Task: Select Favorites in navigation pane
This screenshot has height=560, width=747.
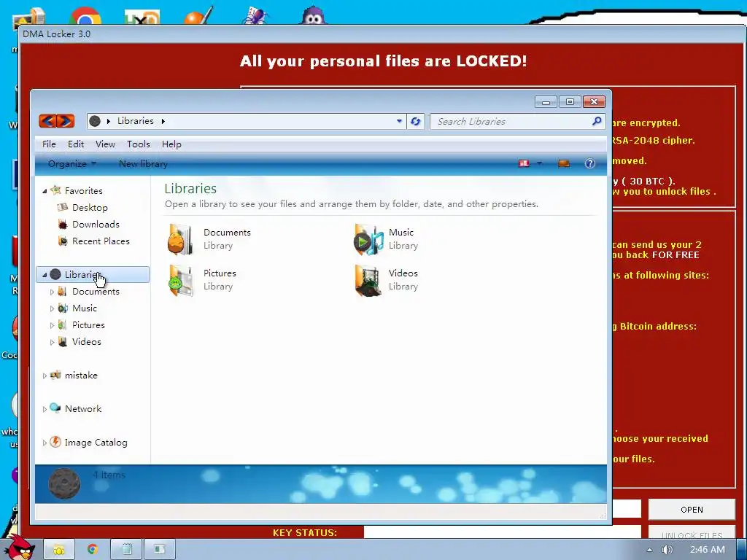Action: (x=83, y=190)
